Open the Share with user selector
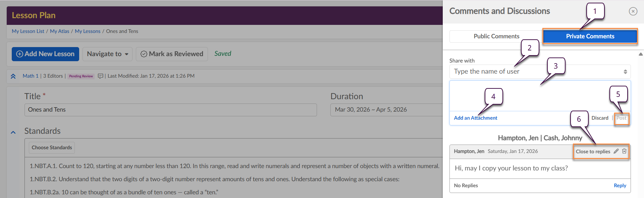Screen dimensions: 644x198 [x=540, y=72]
